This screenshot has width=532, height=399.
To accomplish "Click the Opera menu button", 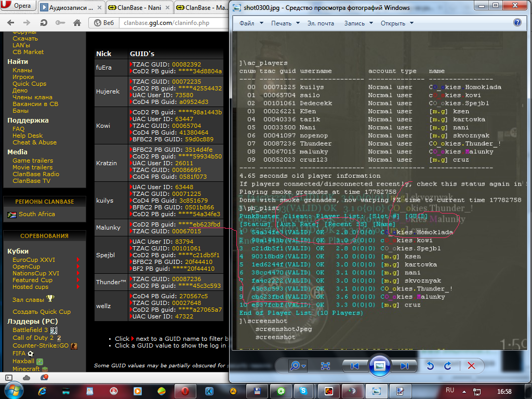I will pos(18,5).
